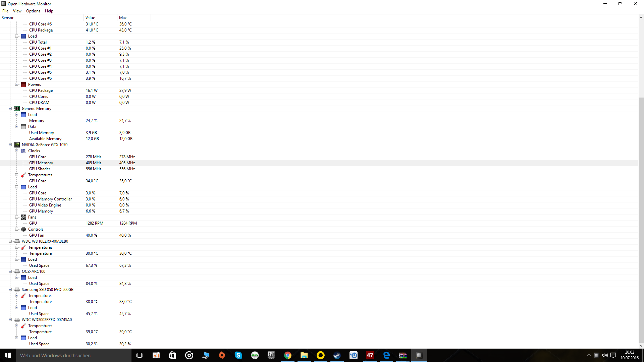Click the Powers category red icon
644x362 pixels.
[x=23, y=84]
